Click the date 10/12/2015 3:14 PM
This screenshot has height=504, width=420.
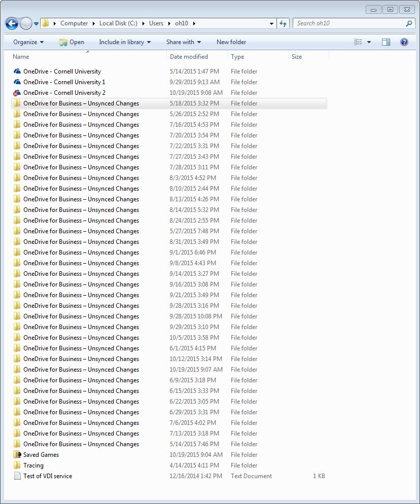coord(196,358)
